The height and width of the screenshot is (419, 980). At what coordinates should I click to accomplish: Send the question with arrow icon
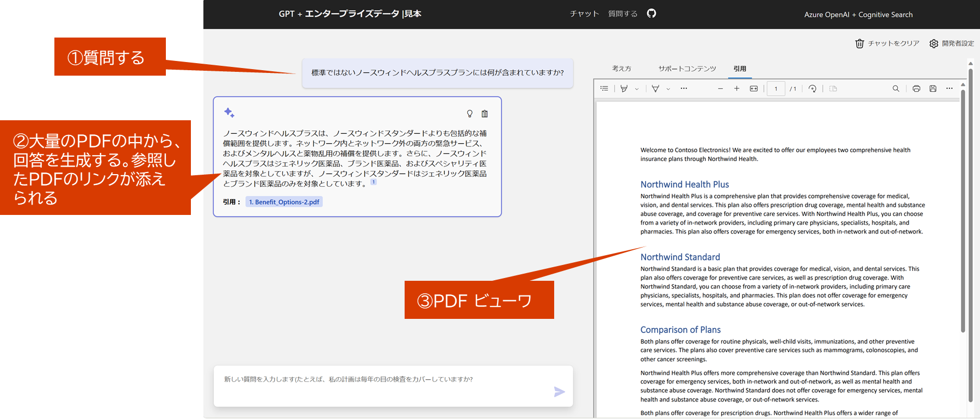559,392
